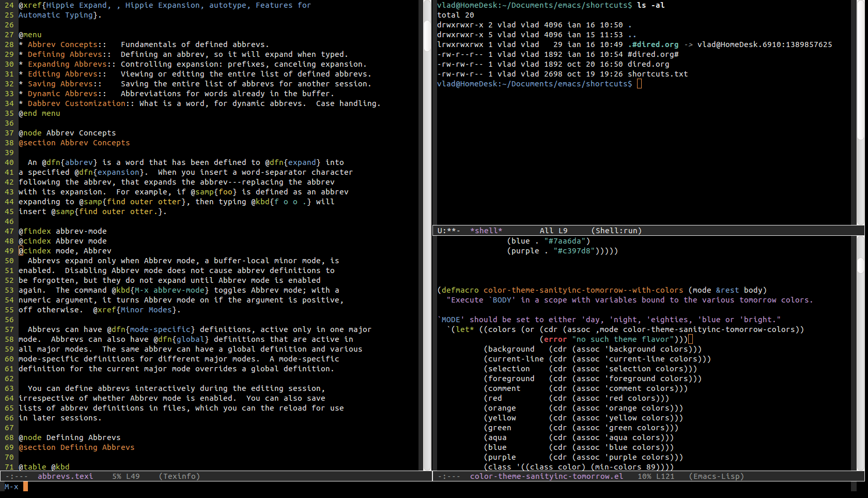The image size is (868, 498).
Task: Click the '@section Defining Abbrevs' line
Action: tap(76, 447)
